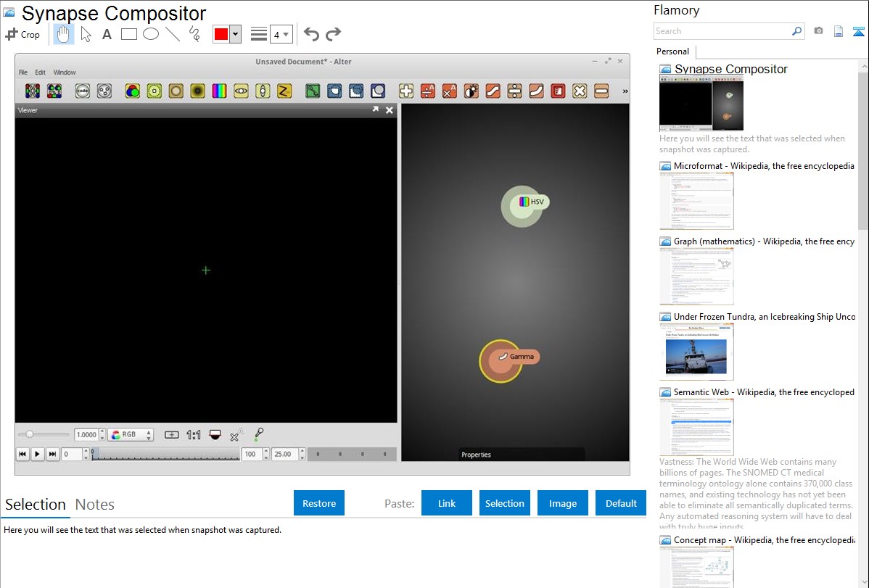The image size is (869, 588).
Task: Close the Viewer panel
Action: click(390, 110)
